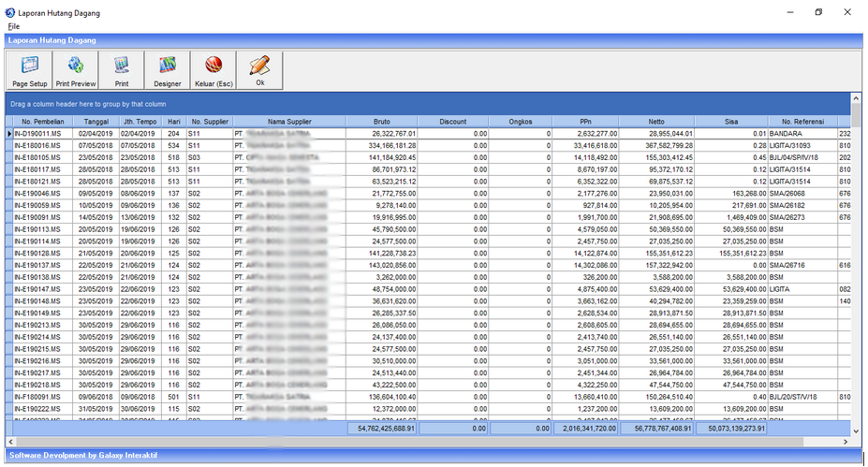Open the File menu

(x=13, y=26)
